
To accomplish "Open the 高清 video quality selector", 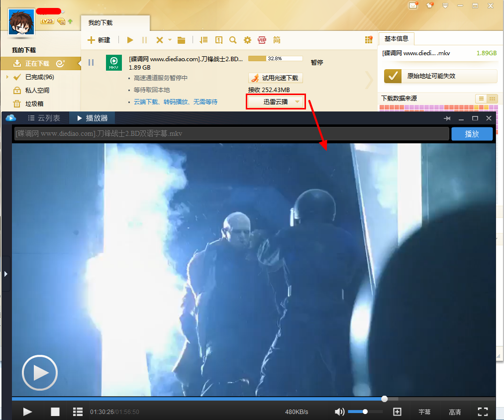I will (454, 412).
